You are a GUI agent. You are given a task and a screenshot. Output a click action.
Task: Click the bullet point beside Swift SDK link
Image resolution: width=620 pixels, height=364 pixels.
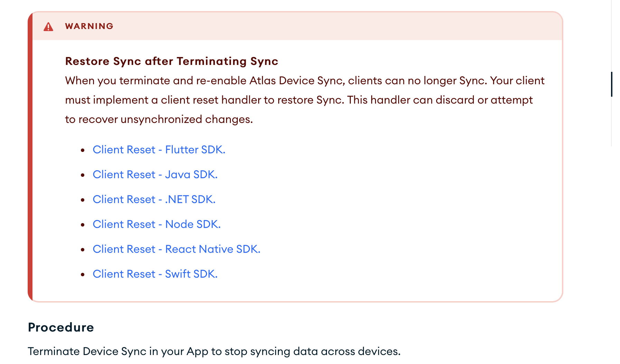point(83,275)
